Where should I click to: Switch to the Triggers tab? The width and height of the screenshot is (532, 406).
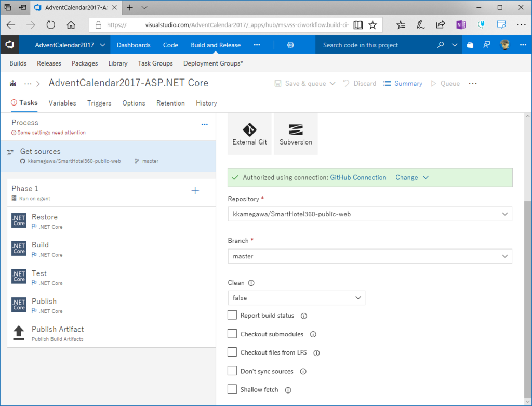[99, 103]
